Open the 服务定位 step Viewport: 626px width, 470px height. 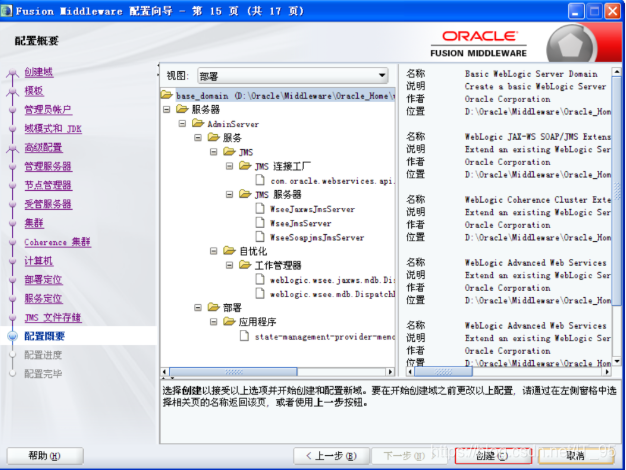(x=44, y=298)
